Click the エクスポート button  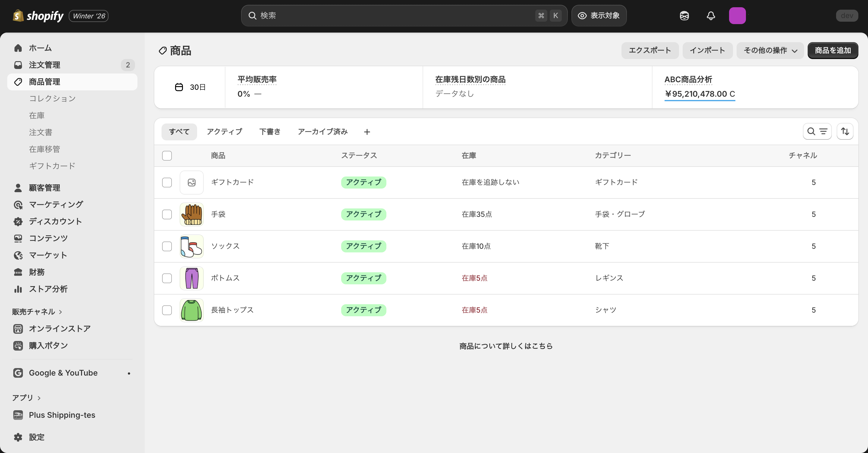click(x=650, y=51)
